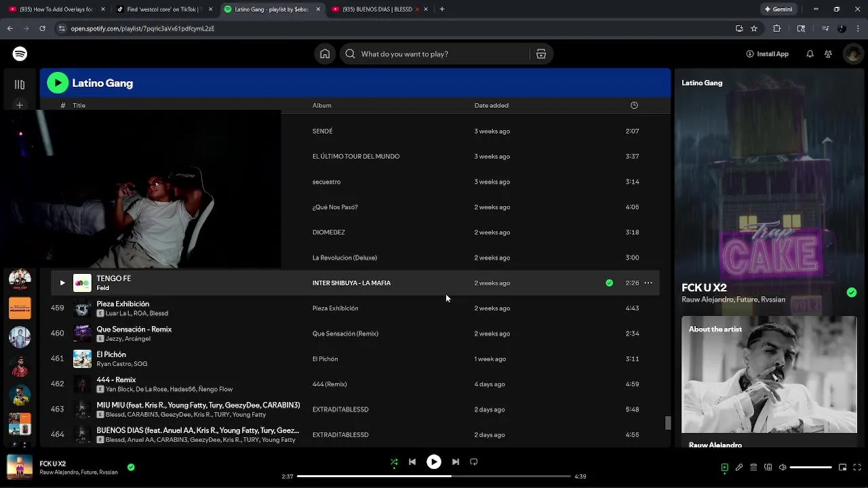Click the address bar with open.spotify.com URL
The height and width of the screenshot is (488, 868).
coord(393,28)
